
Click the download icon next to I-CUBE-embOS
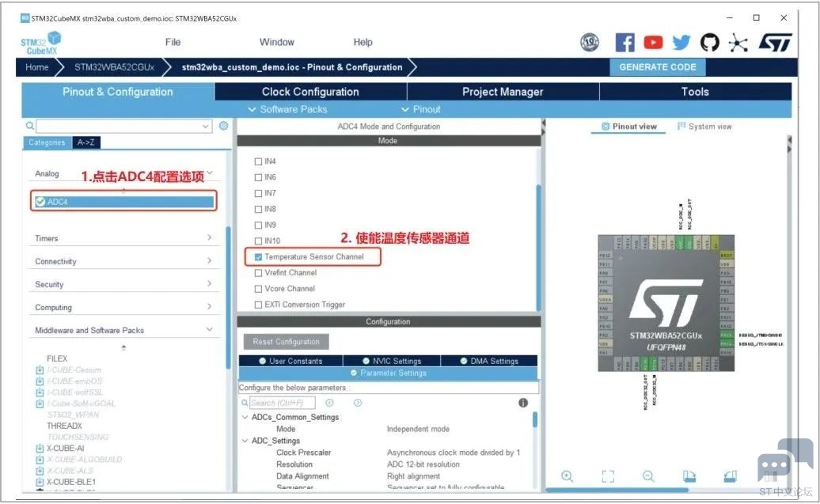pyautogui.click(x=40, y=381)
